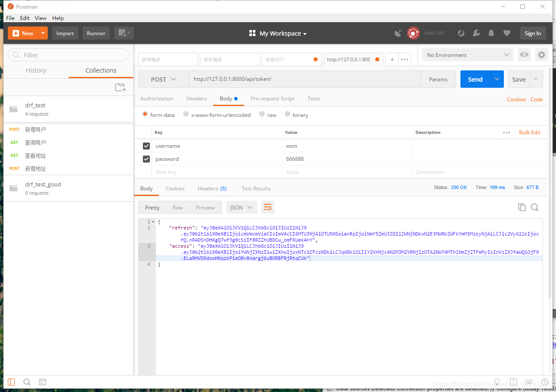Switch to Authorization tab
The image size is (556, 392).
pos(157,99)
